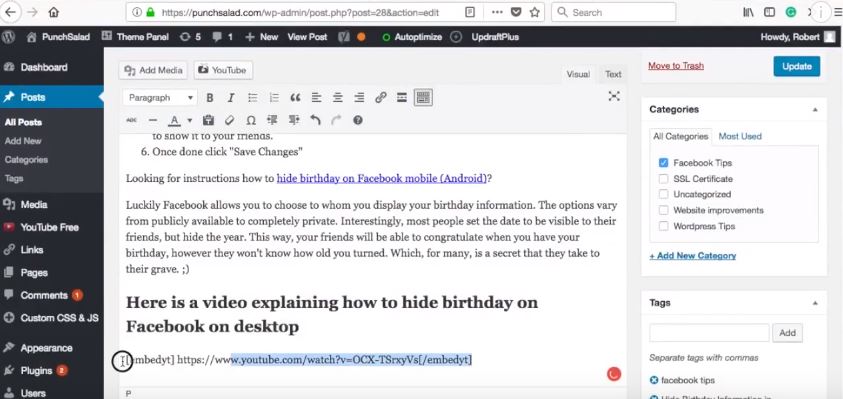Collapse the Tags panel
The width and height of the screenshot is (843, 399).
[815, 303]
